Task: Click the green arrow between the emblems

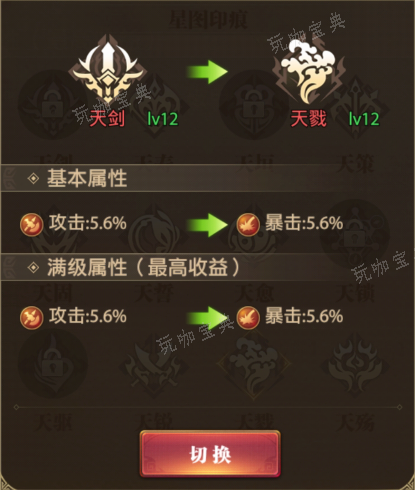Action: tap(207, 72)
